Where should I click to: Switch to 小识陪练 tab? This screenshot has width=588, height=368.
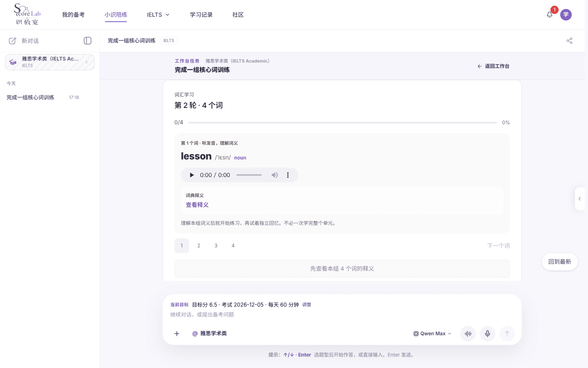pos(116,15)
